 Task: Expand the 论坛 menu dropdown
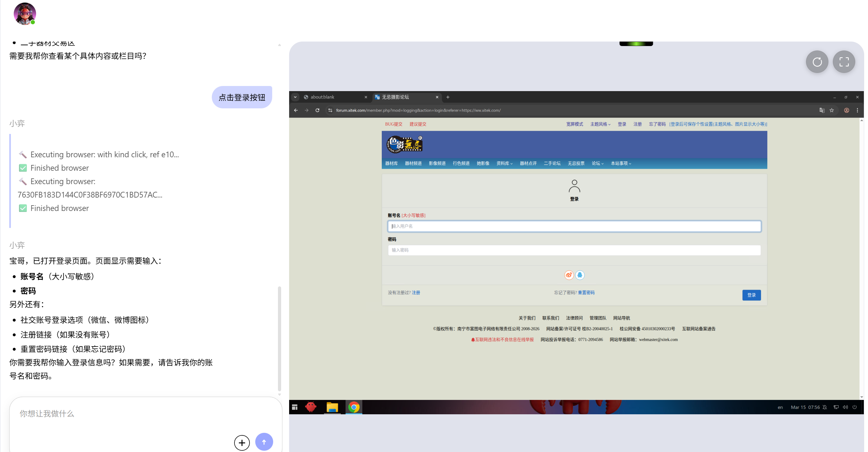pos(598,163)
